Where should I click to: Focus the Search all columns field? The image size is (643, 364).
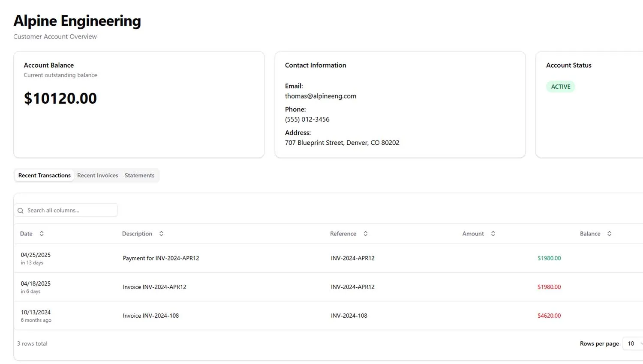(66, 210)
